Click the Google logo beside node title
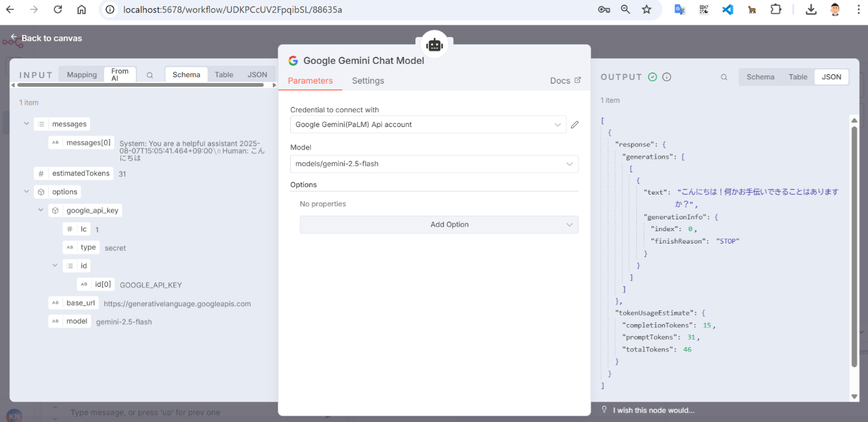Viewport: 868px width, 422px height. 293,61
